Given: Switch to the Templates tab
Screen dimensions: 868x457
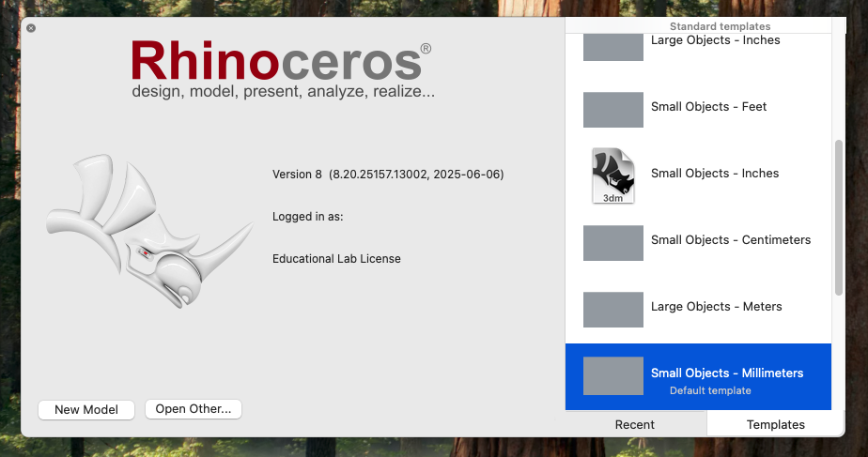Looking at the screenshot, I should (776, 424).
